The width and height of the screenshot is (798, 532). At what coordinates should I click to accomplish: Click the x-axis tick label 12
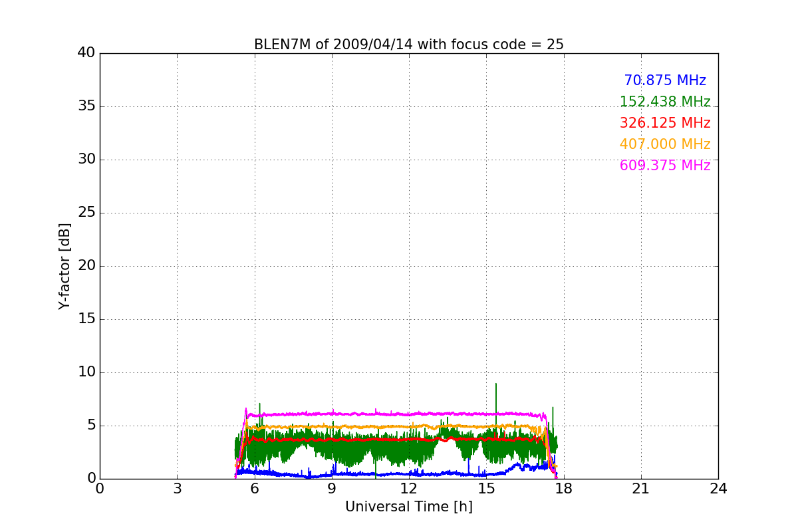coord(409,489)
